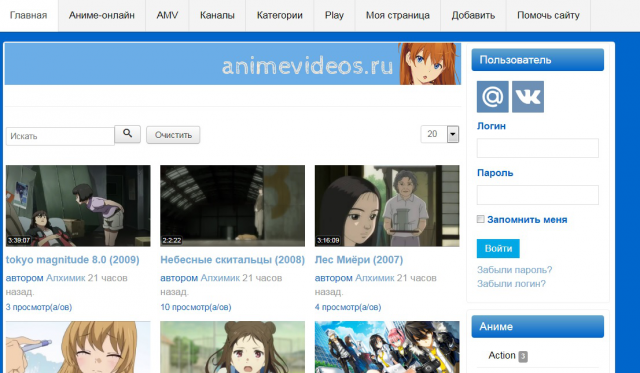Open the AMV menu item
Screen dimensions: 640x373
coord(167,16)
